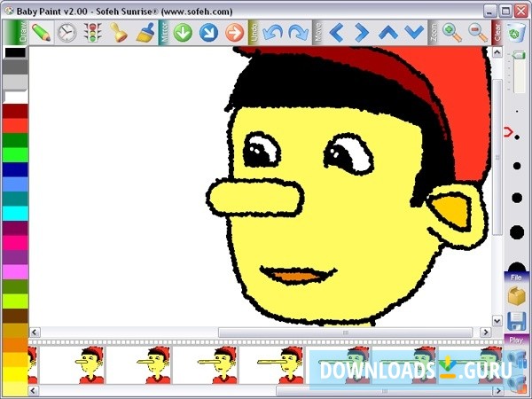Click the lower camcorder icon under Play

coord(516,383)
